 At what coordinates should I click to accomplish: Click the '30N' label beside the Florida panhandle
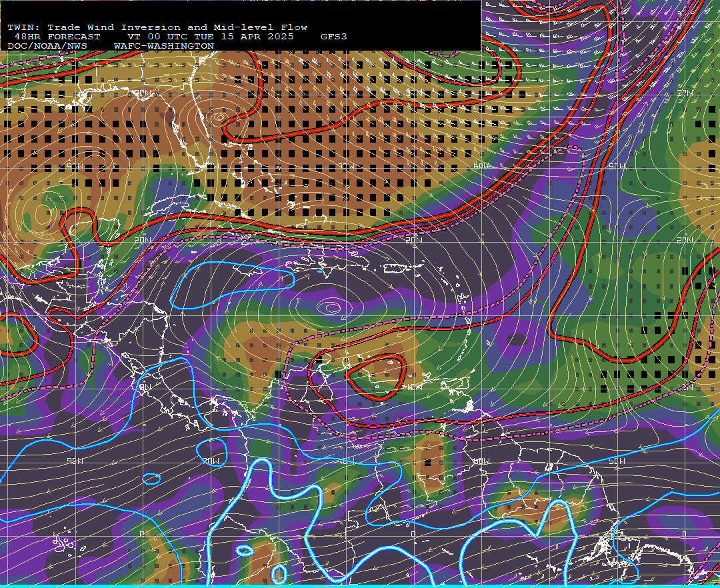(143, 93)
